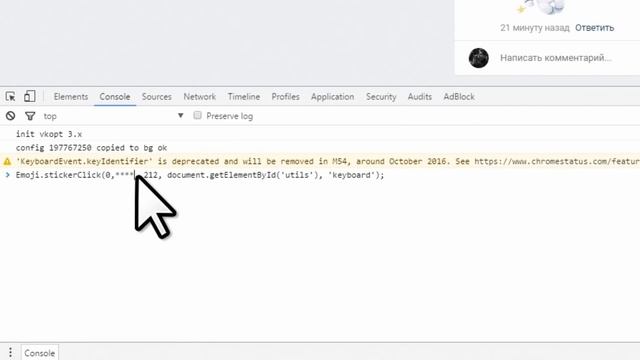Click the 'config 197767250 copied to bg ok' line
This screenshot has height=360, width=640.
pos(91,148)
